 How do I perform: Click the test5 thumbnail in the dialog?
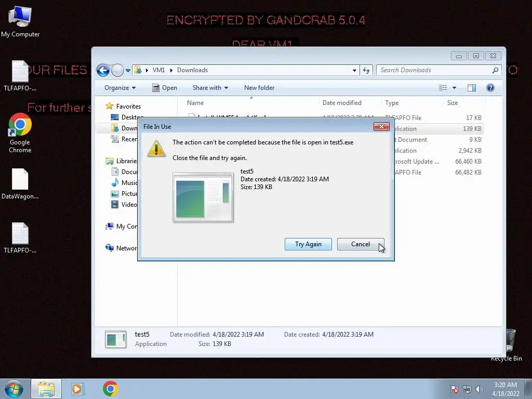[203, 197]
